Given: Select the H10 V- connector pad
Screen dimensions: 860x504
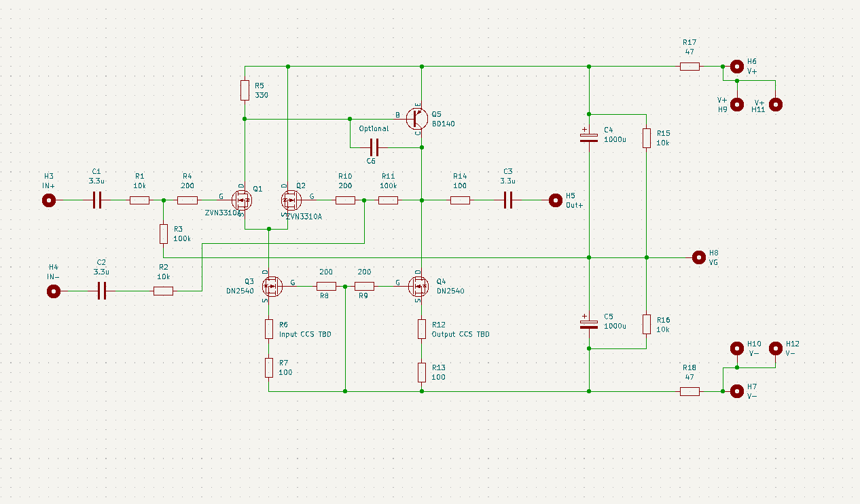Looking at the screenshot, I should (736, 348).
